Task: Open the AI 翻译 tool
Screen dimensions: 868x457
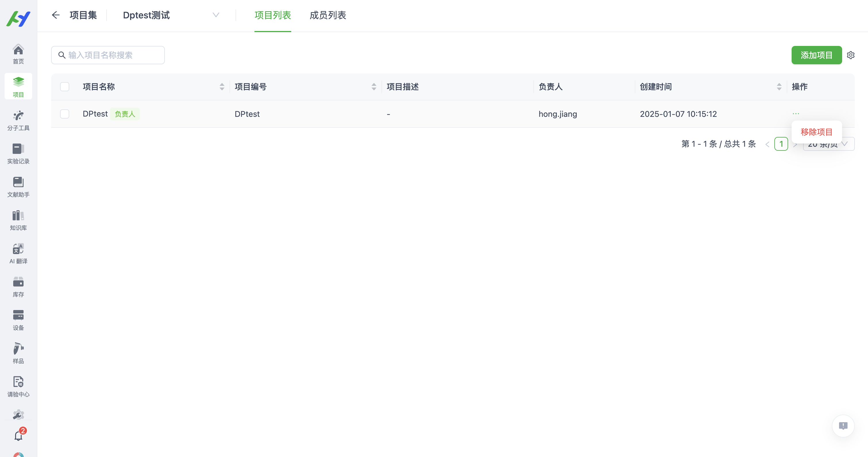Action: (18, 253)
